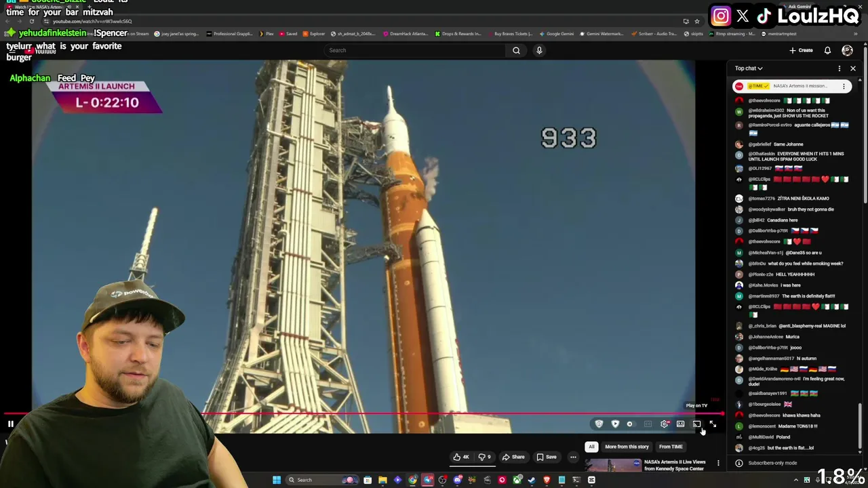868x488 pixels.
Task: Pause the video with the player button
Action: click(x=11, y=424)
